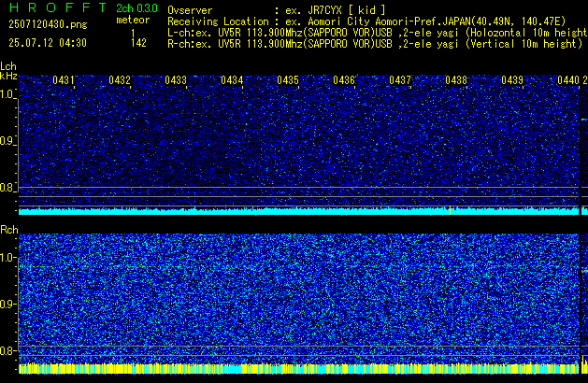Select 'Aomori City' in receiving location line
This screenshot has width=588, height=383.
(x=339, y=21)
